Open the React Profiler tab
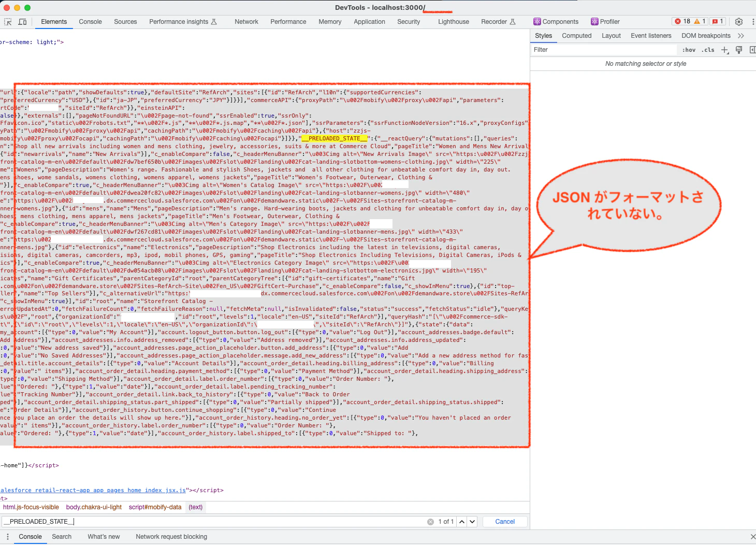Screen dimensions: 756x545 (605, 22)
